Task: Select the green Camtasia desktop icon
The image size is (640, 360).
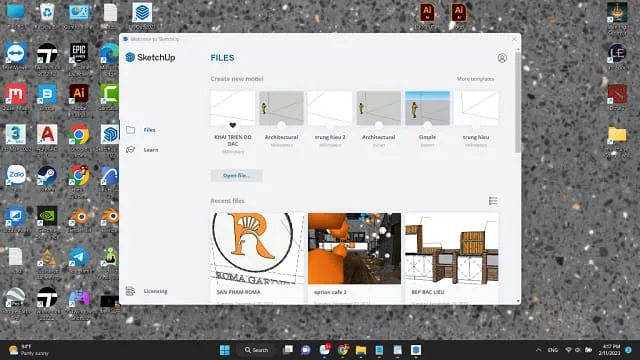Action: pos(109,97)
